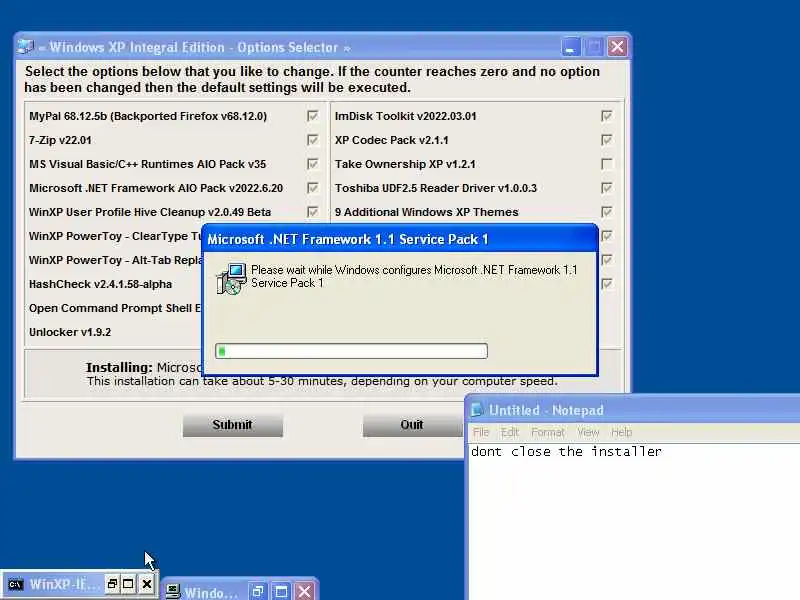Toggle 9 Additional Windows XP Themes checkbox

[x=607, y=212]
